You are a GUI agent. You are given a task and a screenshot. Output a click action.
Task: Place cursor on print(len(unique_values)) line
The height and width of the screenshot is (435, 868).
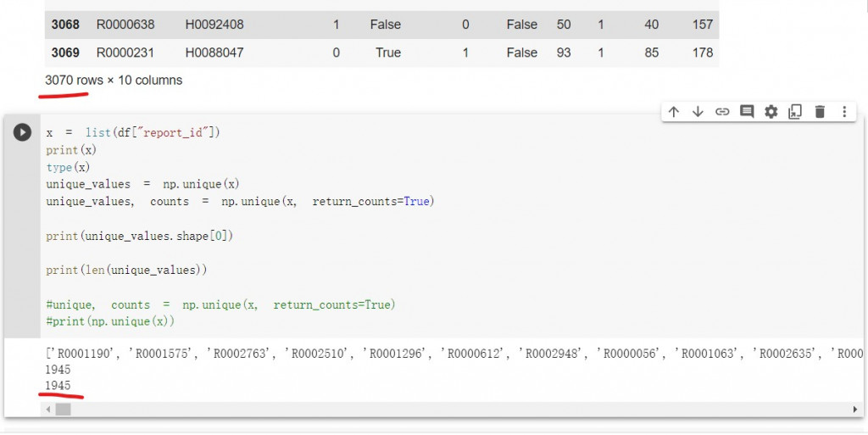click(126, 270)
